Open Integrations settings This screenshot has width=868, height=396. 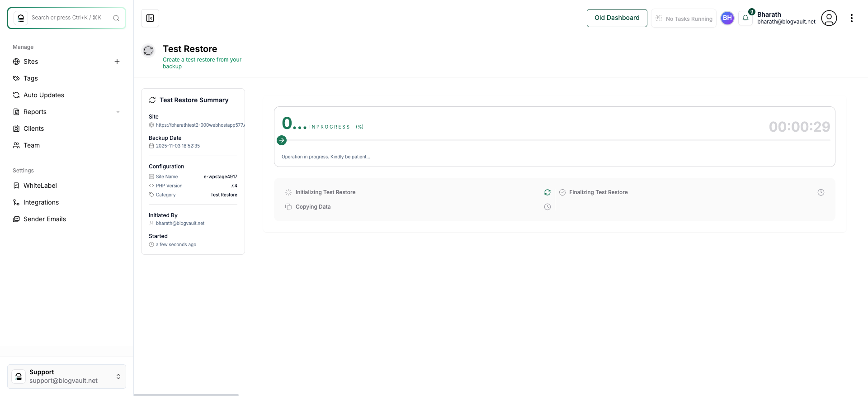coord(41,202)
